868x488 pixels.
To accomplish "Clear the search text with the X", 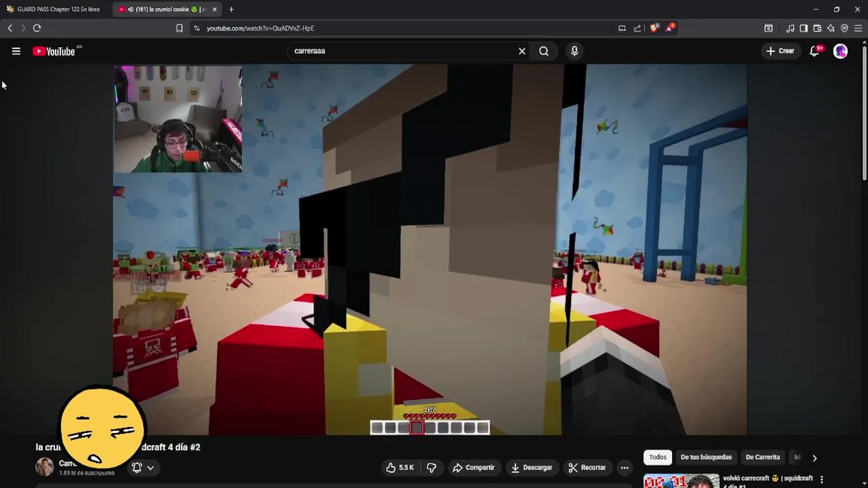I will [522, 51].
